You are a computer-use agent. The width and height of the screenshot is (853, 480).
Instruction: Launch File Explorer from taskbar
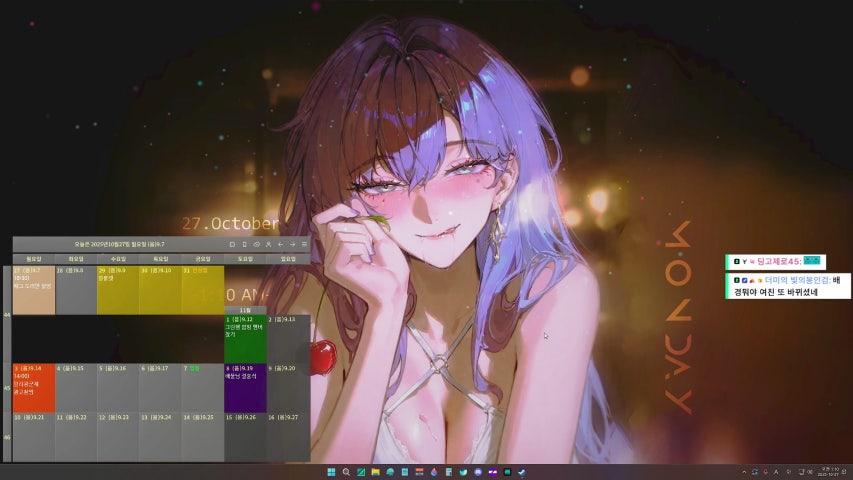click(x=375, y=472)
